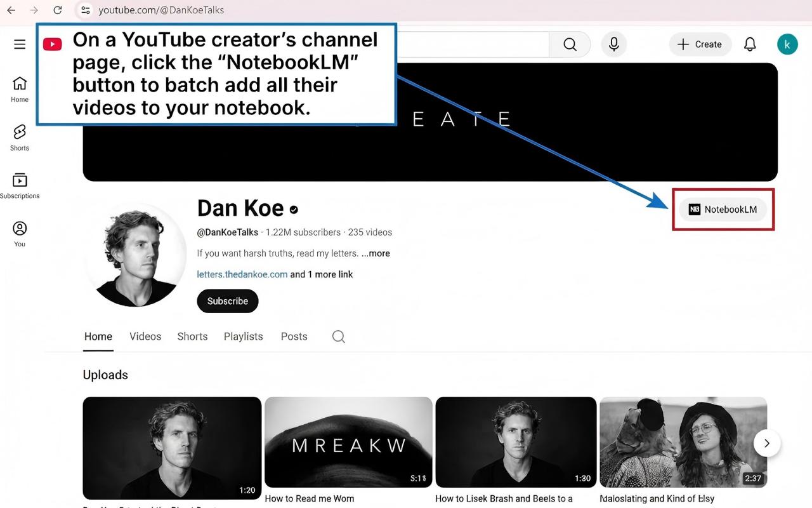Viewport: 812px width, 508px height.
Task: Click the verified badge beside Dan Koe
Action: tap(294, 209)
